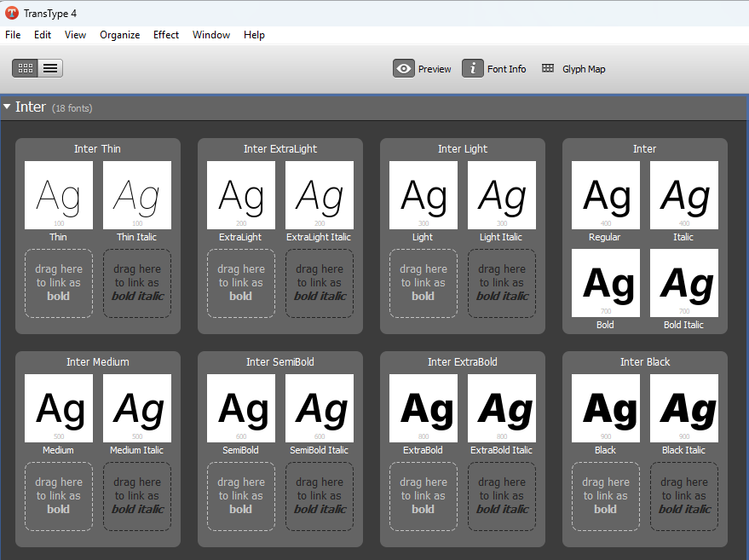
Task: Open the File menu
Action: click(13, 35)
